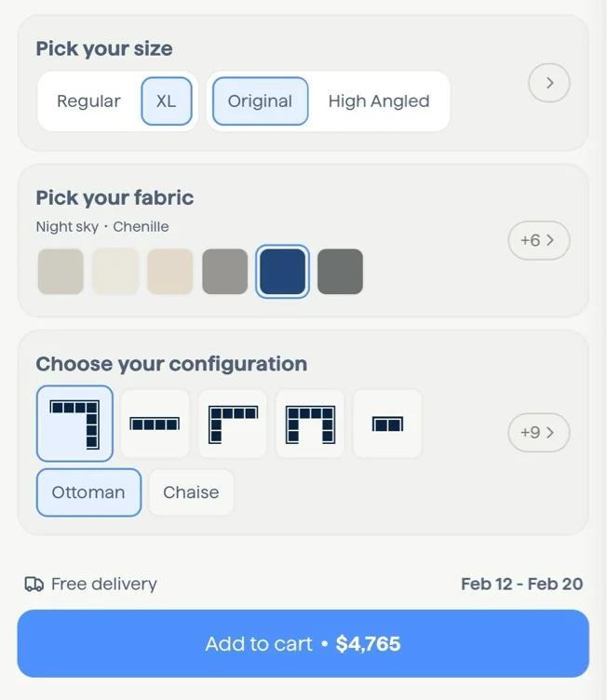The image size is (607, 700).
Task: Pick the Night sky navy fabric swatch
Action: coord(282,272)
